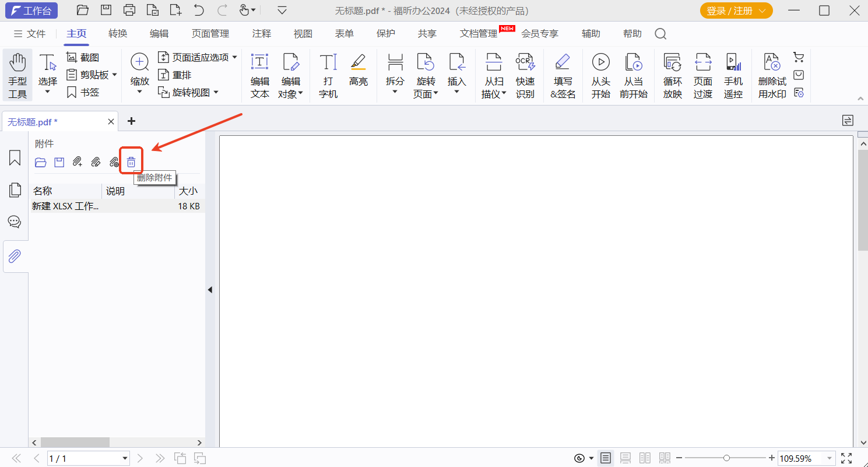The width and height of the screenshot is (868, 467).
Task: Open the zoom percentage dropdown
Action: [x=829, y=458]
